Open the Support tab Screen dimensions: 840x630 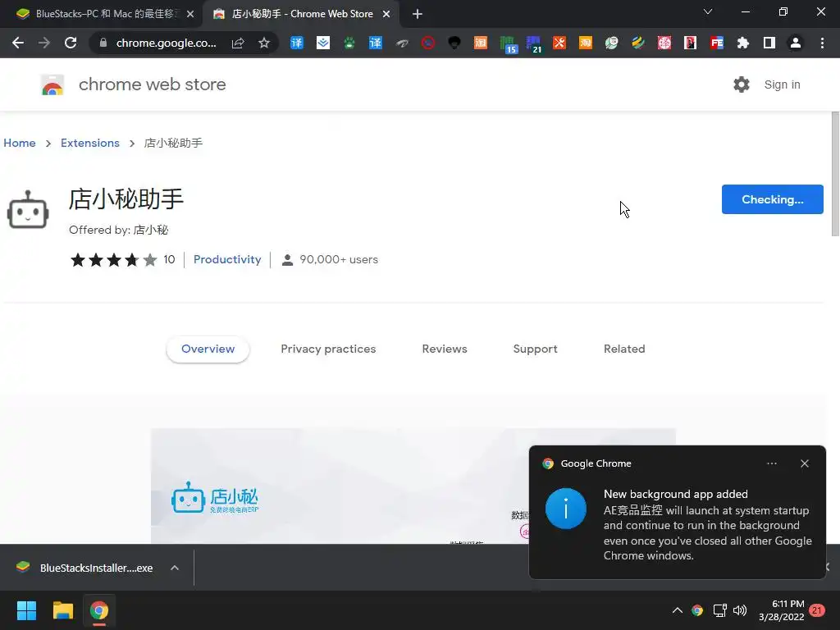click(x=535, y=349)
